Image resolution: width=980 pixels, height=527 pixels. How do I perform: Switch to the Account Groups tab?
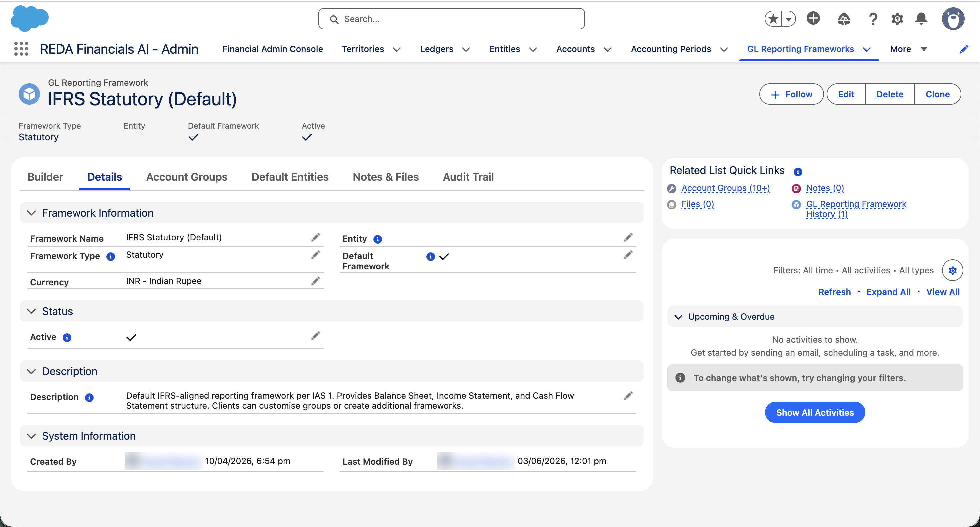pyautogui.click(x=187, y=177)
